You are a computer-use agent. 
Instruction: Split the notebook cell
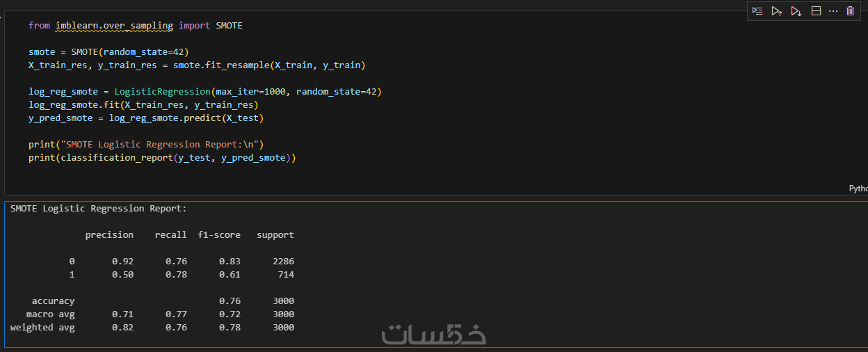coord(816,11)
